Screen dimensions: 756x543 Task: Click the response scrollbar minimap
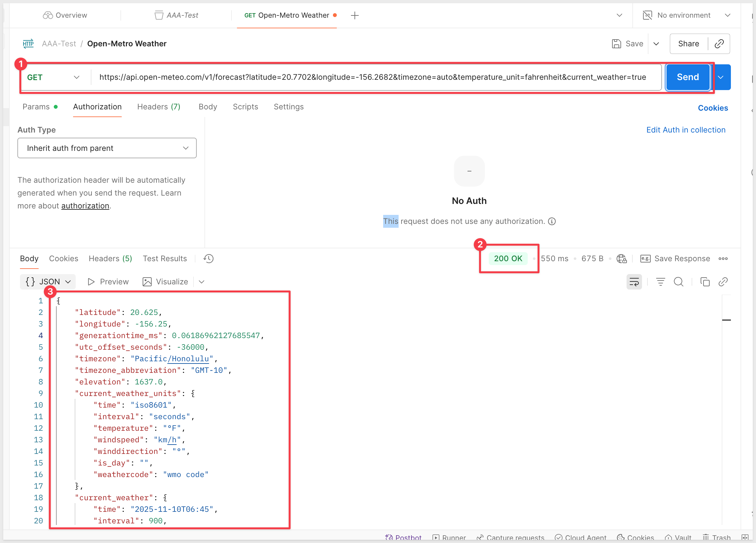tap(726, 320)
